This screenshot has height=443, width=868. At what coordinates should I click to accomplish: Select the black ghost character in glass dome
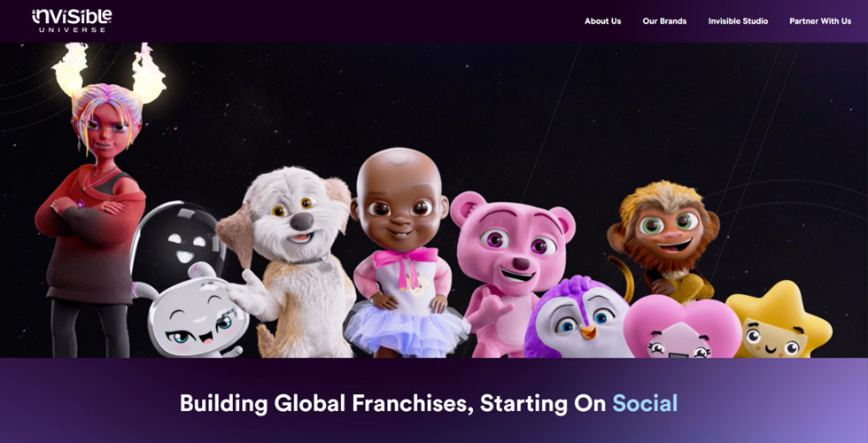pos(177,238)
